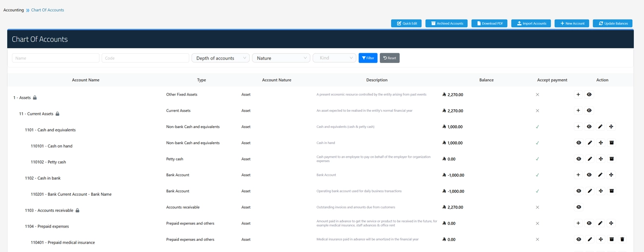Viewport: 644px width, 252px height.
Task: Edit the Petty cash account
Action: point(590,159)
